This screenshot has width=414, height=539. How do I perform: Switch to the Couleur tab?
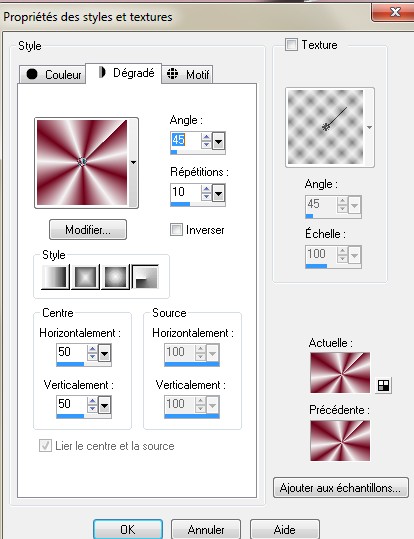52,74
